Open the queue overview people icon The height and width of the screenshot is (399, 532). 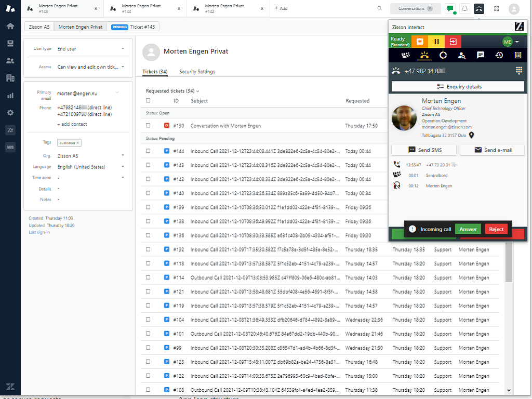click(406, 55)
